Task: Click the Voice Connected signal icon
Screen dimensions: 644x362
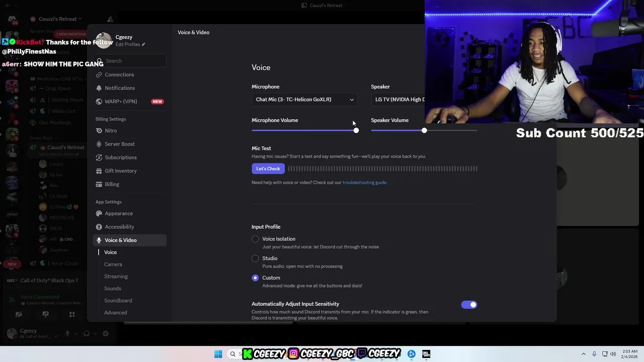Action: pos(12,300)
